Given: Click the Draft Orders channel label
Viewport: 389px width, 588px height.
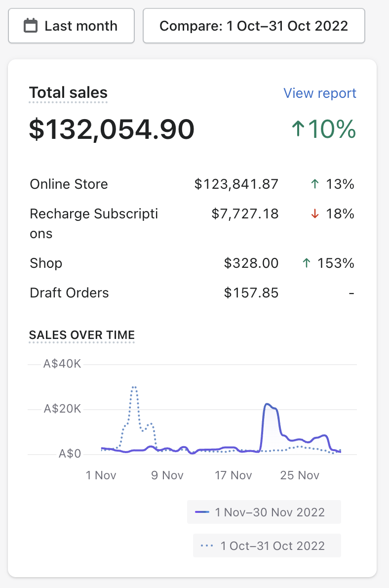Looking at the screenshot, I should point(69,293).
